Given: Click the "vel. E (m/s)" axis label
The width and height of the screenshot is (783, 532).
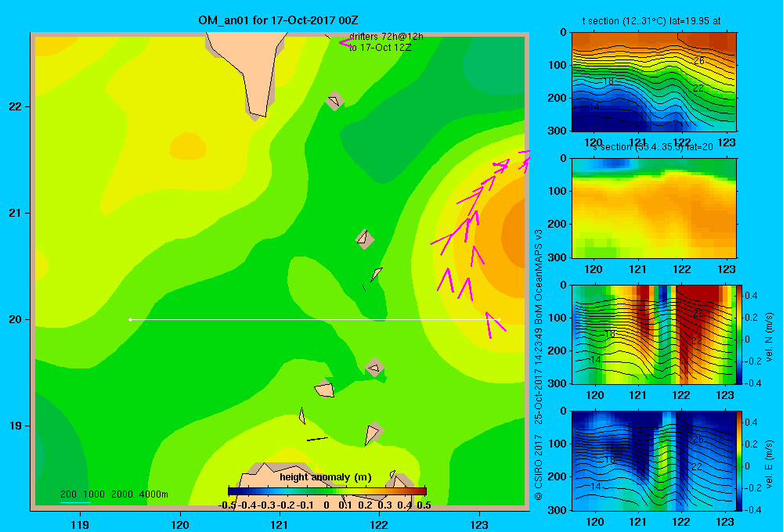Looking at the screenshot, I should click(x=769, y=464).
